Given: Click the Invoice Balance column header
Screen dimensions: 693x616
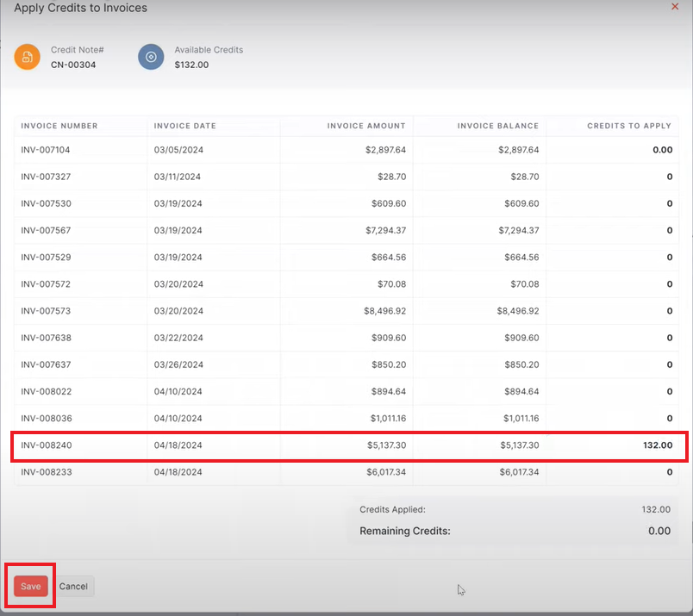Looking at the screenshot, I should click(x=498, y=126).
